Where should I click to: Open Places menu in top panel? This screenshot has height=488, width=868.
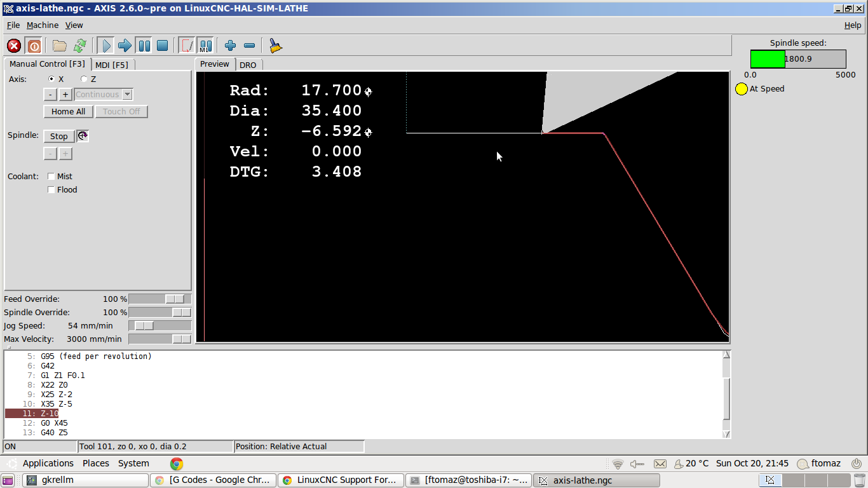pos(96,464)
